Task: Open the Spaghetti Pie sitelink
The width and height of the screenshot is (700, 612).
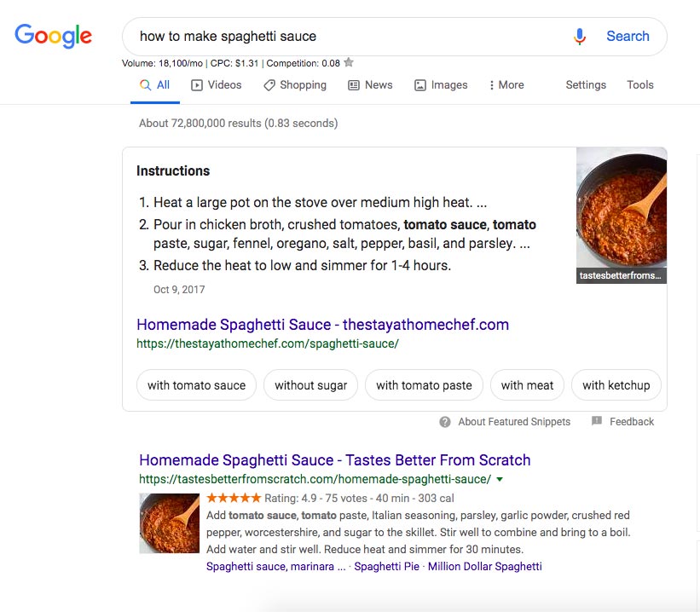Action: click(x=386, y=567)
